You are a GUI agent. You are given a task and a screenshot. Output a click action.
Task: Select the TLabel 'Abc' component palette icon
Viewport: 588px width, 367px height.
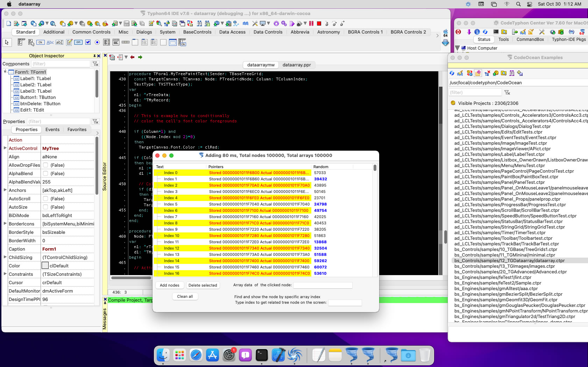pyautogui.click(x=50, y=42)
